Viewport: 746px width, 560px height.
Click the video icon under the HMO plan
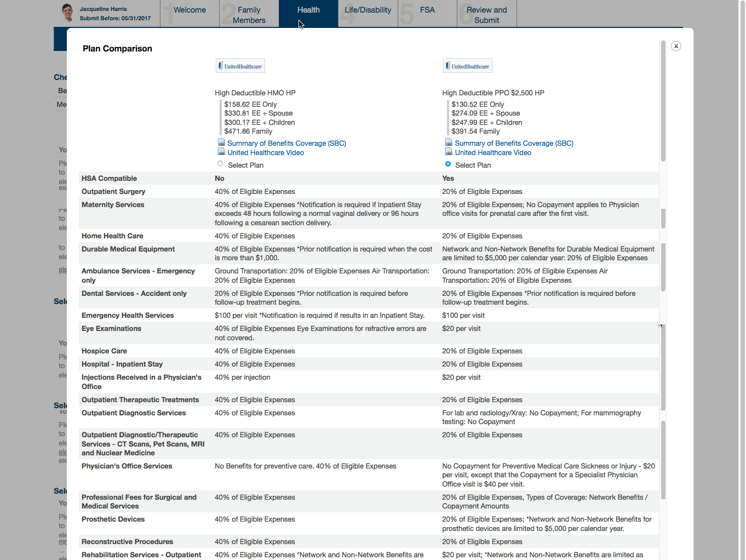coord(221,152)
